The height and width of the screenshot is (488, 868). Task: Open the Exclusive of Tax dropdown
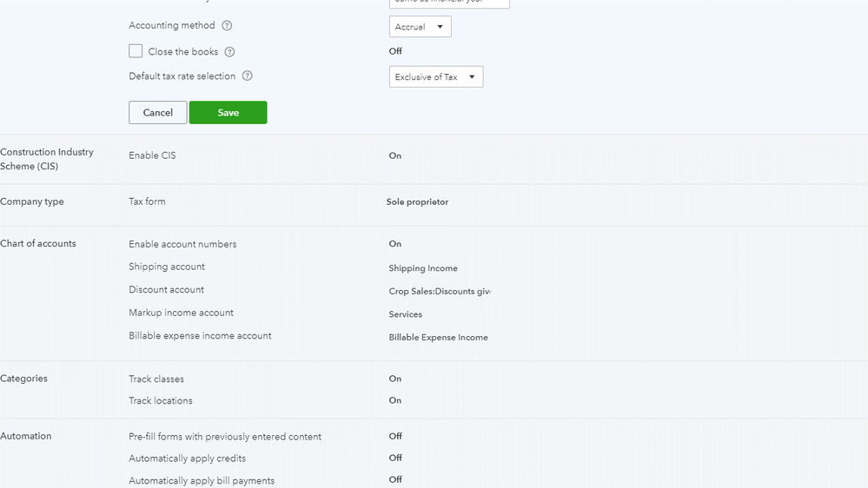(x=435, y=77)
